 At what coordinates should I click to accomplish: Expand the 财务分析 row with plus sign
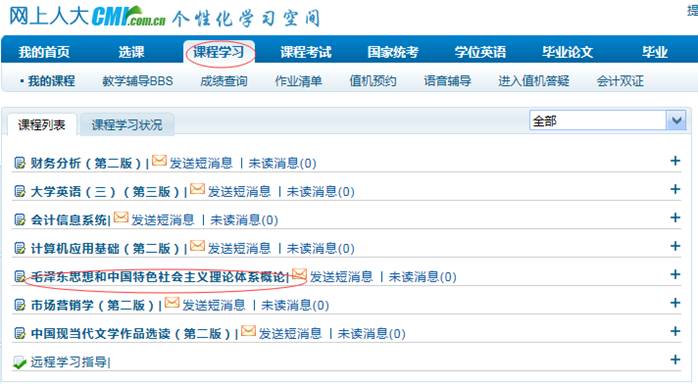675,161
